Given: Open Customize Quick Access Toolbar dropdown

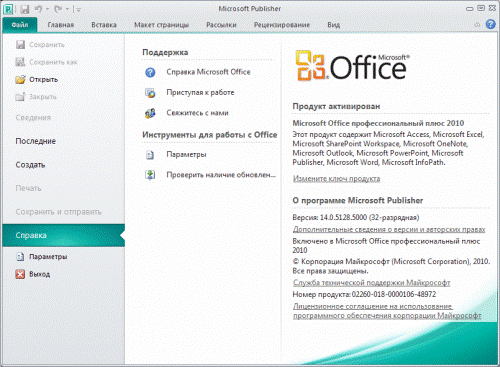Looking at the screenshot, I should point(79,10).
